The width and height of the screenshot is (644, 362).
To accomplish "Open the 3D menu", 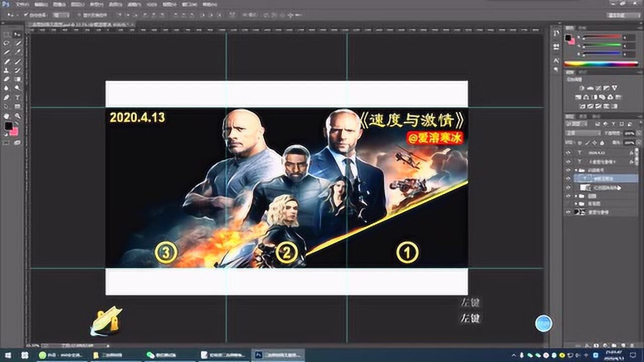I will 151,4.
